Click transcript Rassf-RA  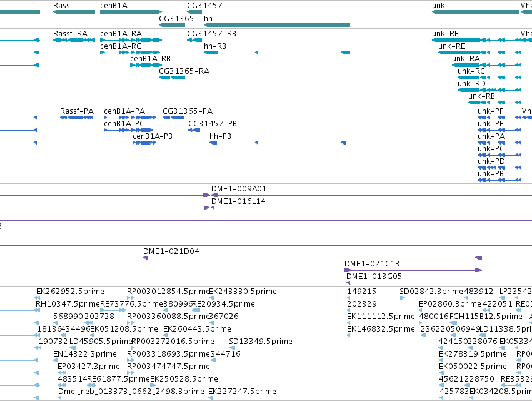[x=74, y=40]
